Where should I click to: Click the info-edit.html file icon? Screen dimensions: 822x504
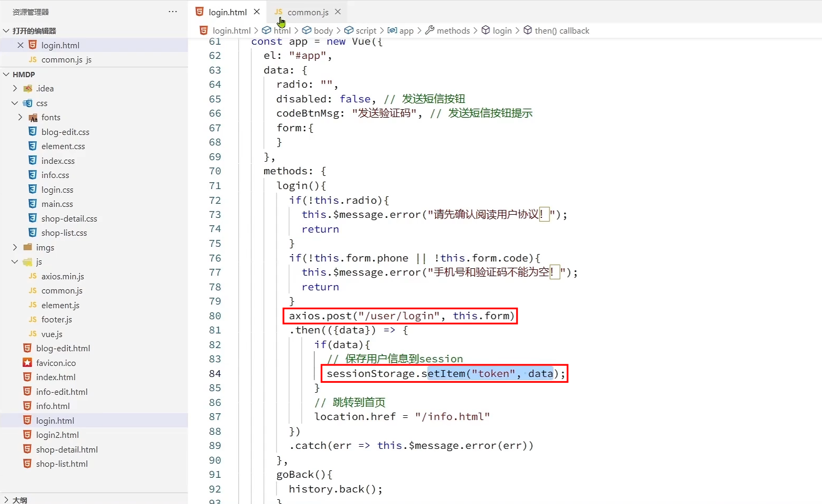[x=27, y=391]
